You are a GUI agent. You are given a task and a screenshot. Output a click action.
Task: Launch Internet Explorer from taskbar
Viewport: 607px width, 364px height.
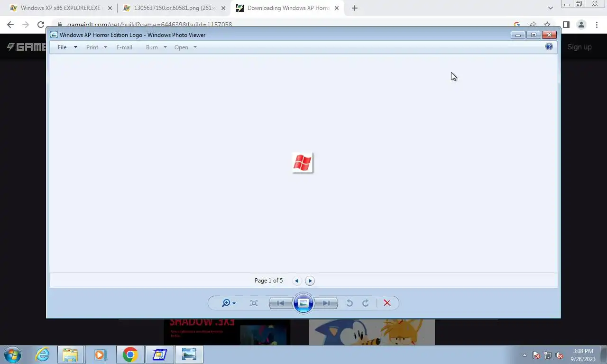[x=42, y=355]
